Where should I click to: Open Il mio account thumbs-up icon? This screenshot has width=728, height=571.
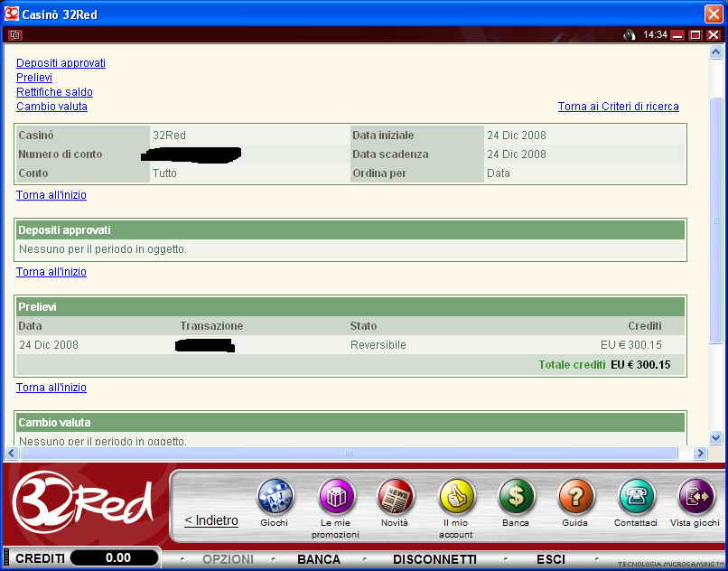pos(456,498)
